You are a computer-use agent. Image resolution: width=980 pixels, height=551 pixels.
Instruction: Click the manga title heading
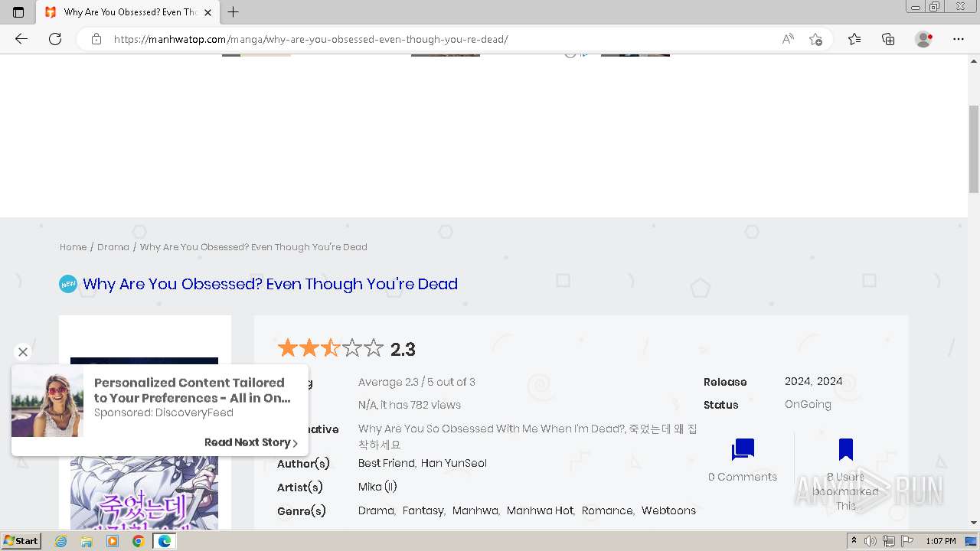click(x=270, y=284)
